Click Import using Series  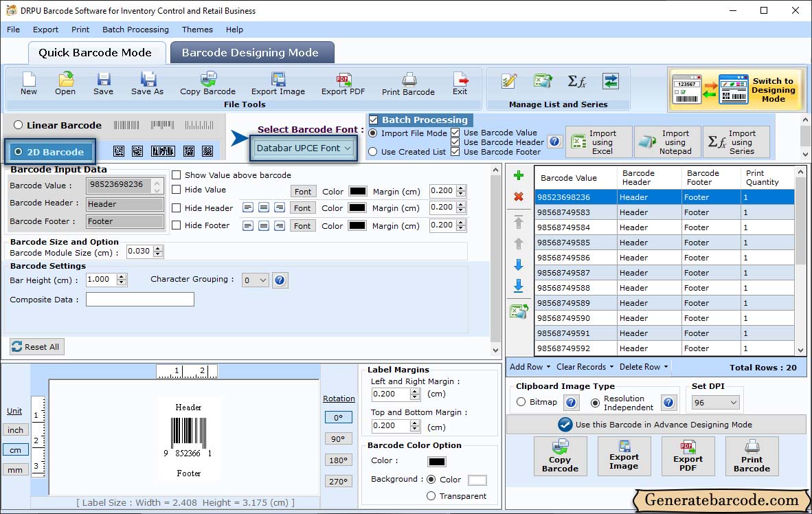[736, 142]
